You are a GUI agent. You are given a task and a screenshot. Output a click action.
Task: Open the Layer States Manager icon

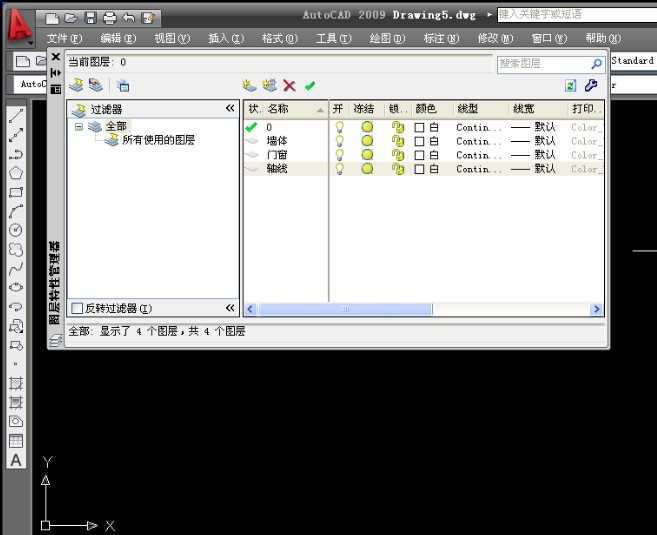123,86
